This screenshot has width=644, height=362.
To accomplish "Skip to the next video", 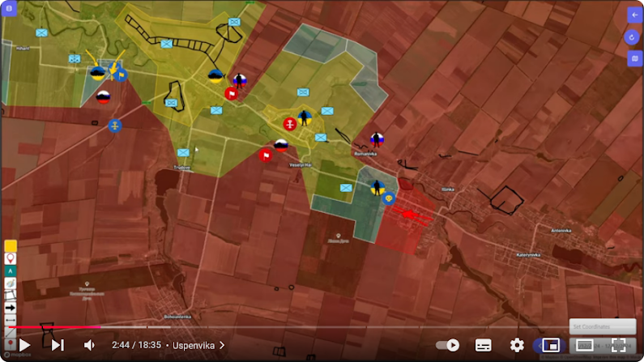I will pos(58,345).
